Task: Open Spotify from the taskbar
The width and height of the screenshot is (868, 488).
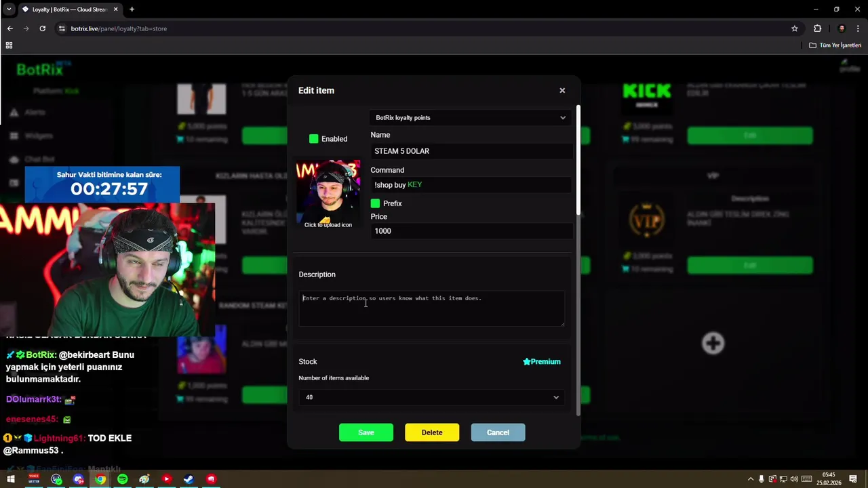Action: tap(122, 479)
